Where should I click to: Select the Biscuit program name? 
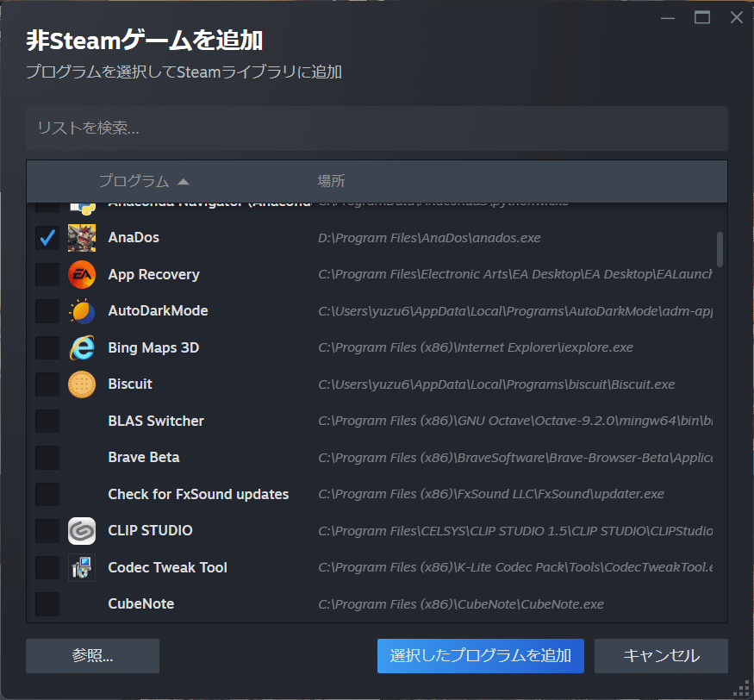(130, 384)
